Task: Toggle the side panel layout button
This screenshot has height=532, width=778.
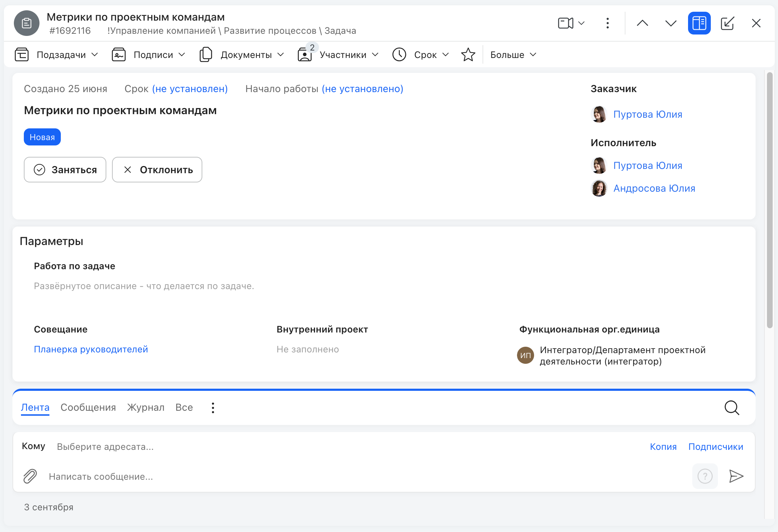Action: tap(699, 23)
